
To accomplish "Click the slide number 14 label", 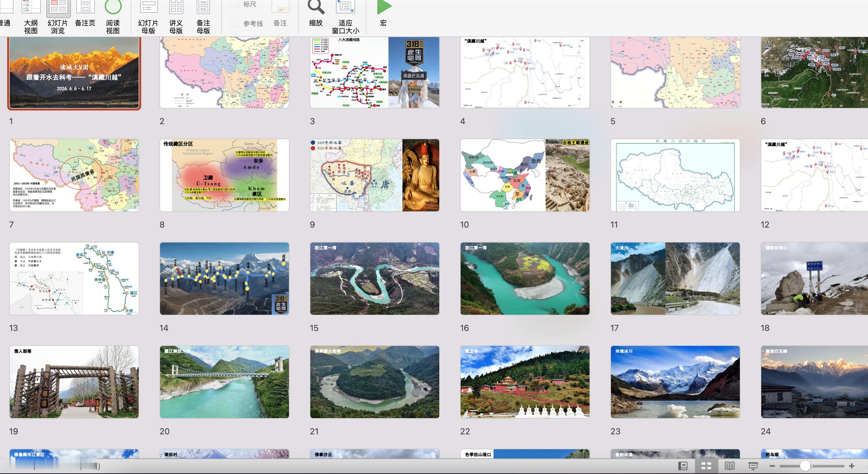I will point(164,328).
